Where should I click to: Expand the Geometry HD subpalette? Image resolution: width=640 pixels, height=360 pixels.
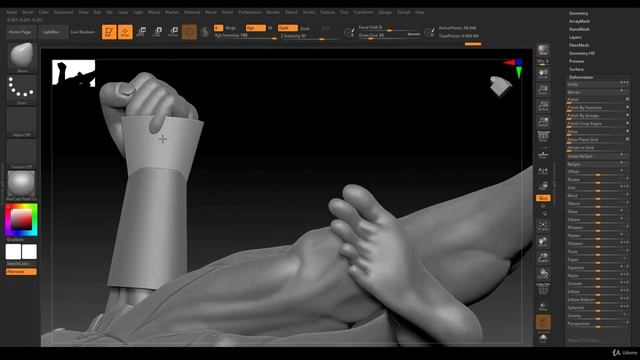[582, 53]
